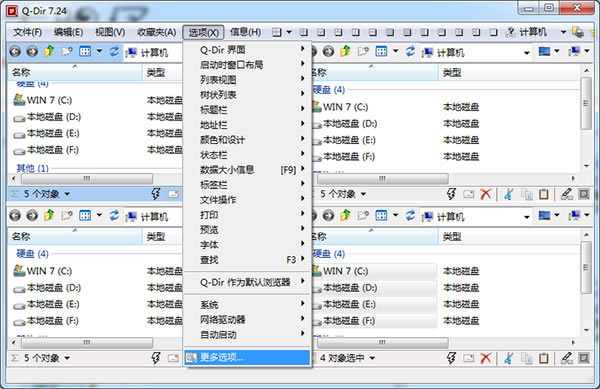Open 网络驱动器 submenu
This screenshot has width=600, height=389.
(x=247, y=319)
